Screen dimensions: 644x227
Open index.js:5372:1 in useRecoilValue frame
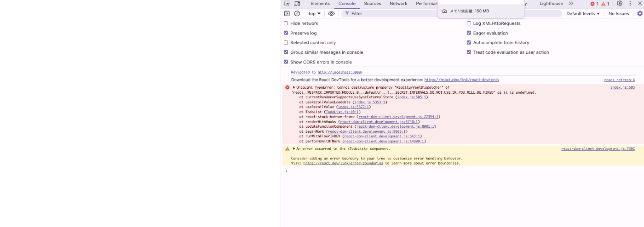click(353, 107)
